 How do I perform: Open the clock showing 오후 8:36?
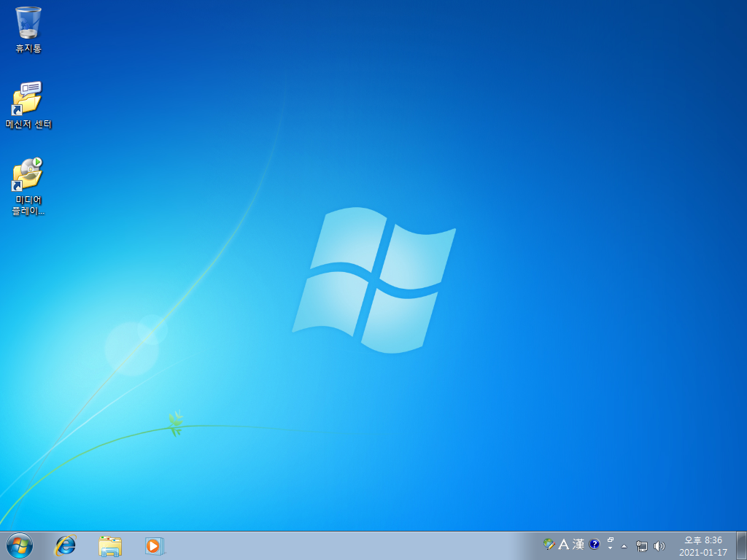click(x=703, y=540)
